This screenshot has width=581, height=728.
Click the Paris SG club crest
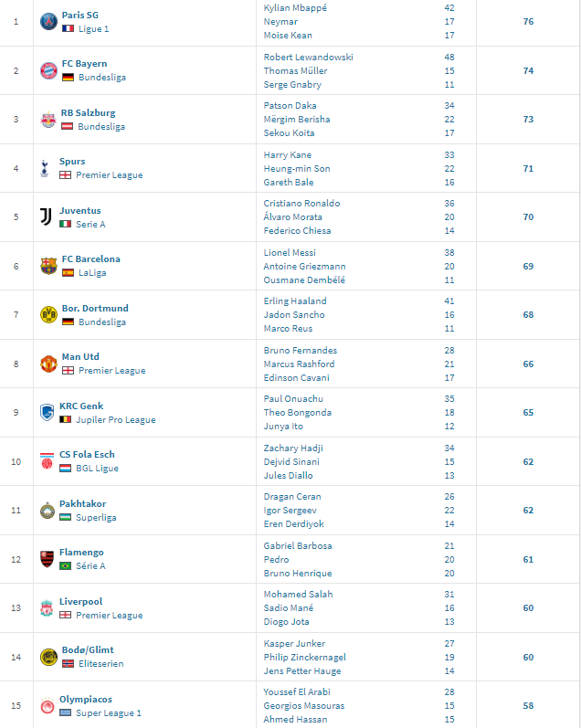[48, 21]
